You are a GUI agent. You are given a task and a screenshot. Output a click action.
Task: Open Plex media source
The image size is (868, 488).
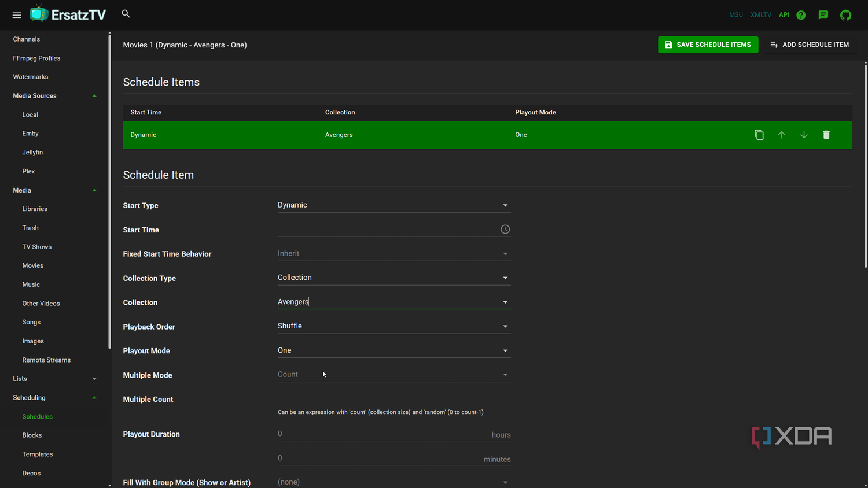28,171
